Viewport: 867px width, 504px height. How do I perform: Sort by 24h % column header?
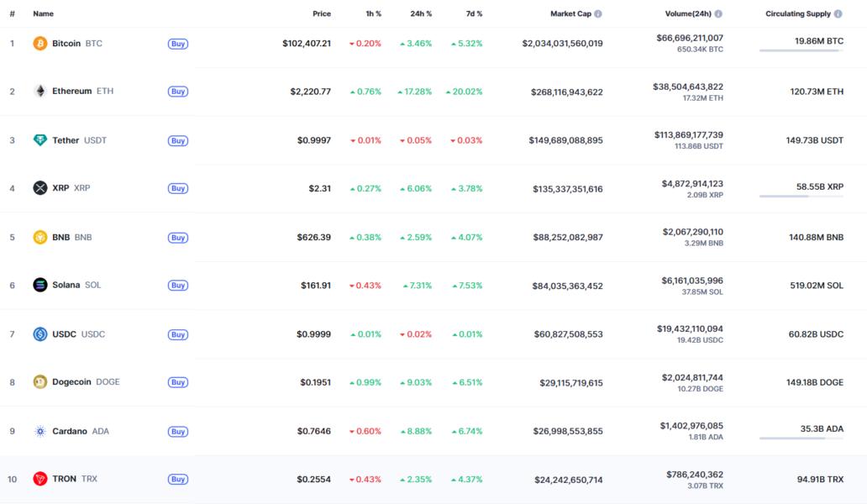point(421,14)
